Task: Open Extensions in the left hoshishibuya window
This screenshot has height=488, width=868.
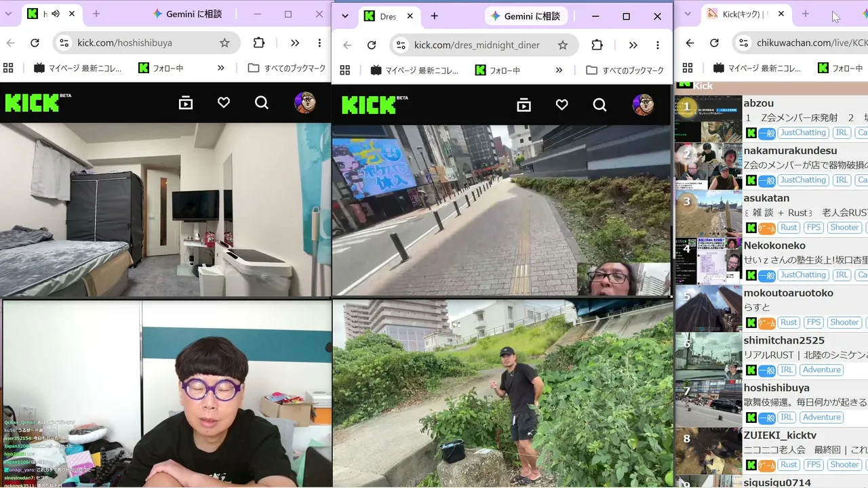Action: pyautogui.click(x=258, y=43)
